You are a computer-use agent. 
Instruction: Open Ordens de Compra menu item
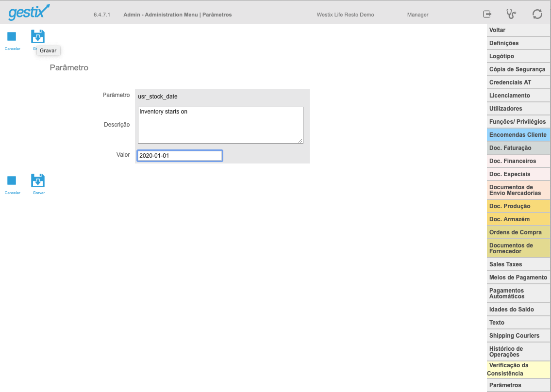pos(518,232)
